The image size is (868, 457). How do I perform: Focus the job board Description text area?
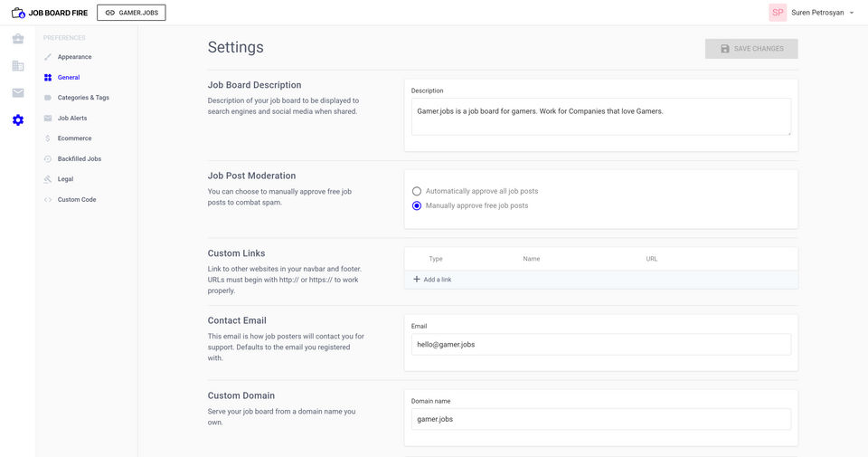tap(600, 117)
